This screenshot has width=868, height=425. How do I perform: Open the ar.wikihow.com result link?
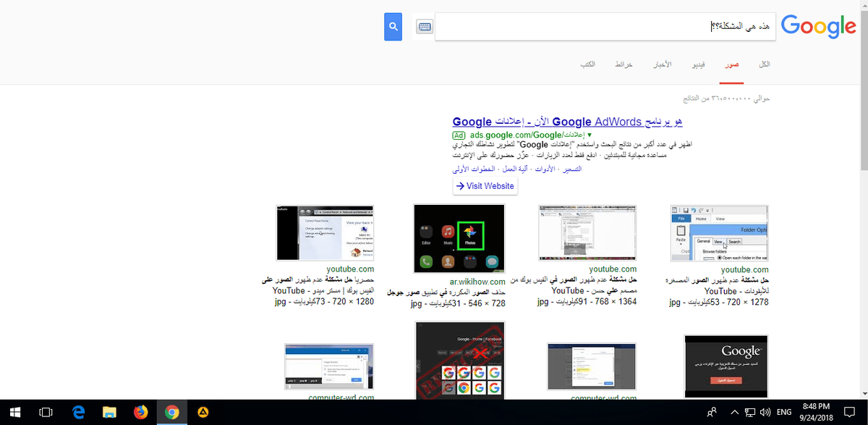479,282
